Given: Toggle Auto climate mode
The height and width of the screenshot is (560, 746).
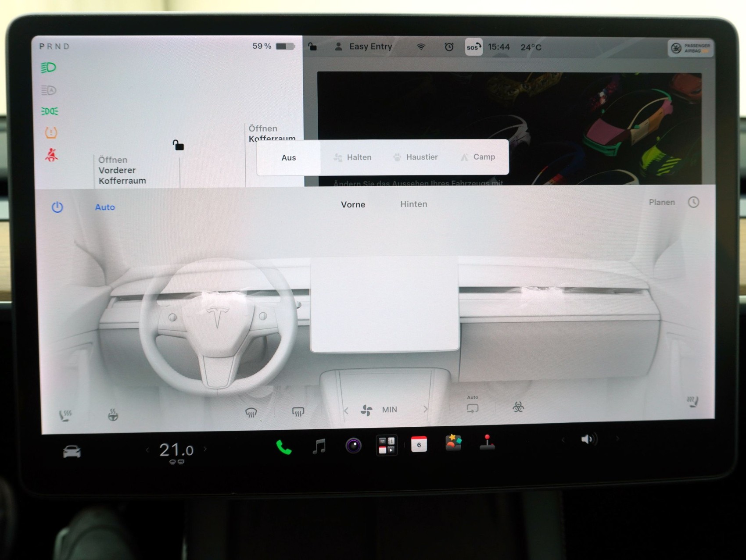Looking at the screenshot, I should click(105, 207).
